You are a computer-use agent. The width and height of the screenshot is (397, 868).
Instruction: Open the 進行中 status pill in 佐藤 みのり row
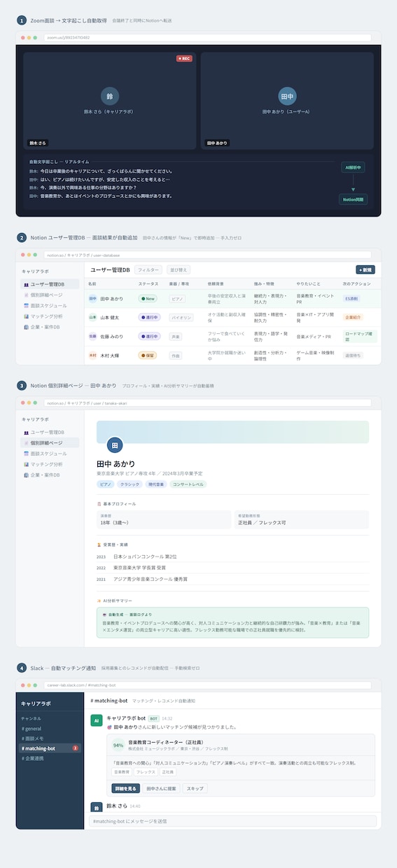[x=149, y=336]
